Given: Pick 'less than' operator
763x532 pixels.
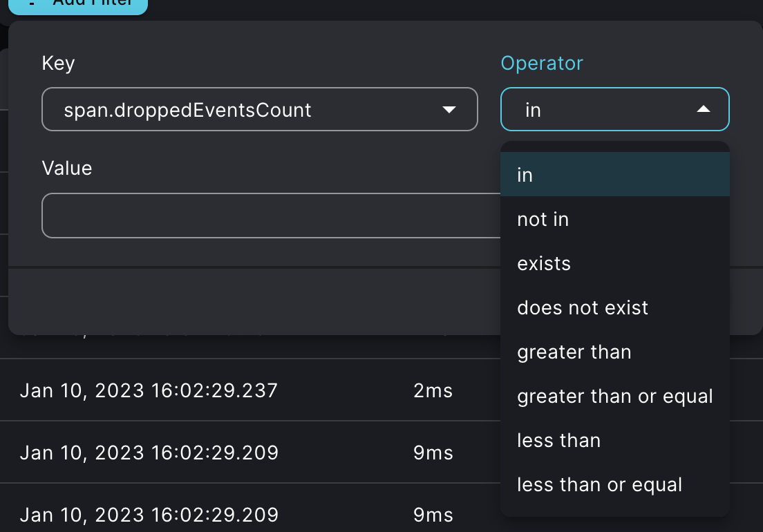Looking at the screenshot, I should click(x=614, y=440).
